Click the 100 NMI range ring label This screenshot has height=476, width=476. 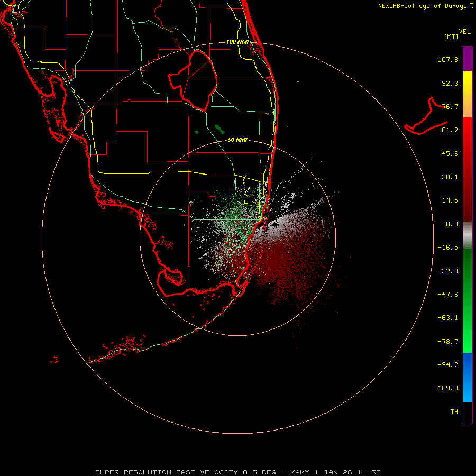point(237,42)
